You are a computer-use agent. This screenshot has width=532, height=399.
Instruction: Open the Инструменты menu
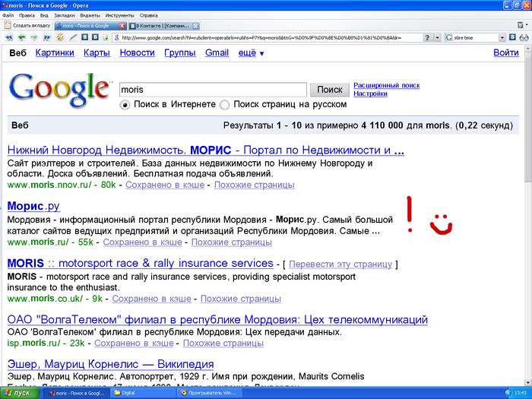coord(120,16)
